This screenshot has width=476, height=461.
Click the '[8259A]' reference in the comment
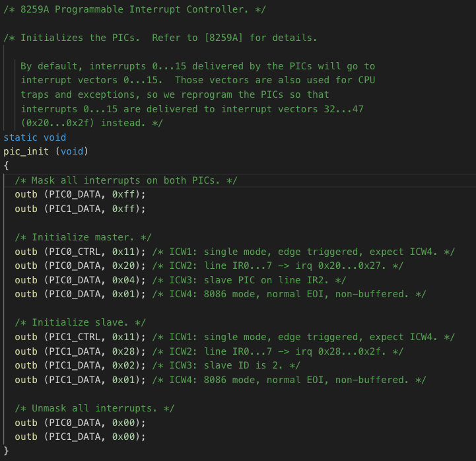point(223,38)
